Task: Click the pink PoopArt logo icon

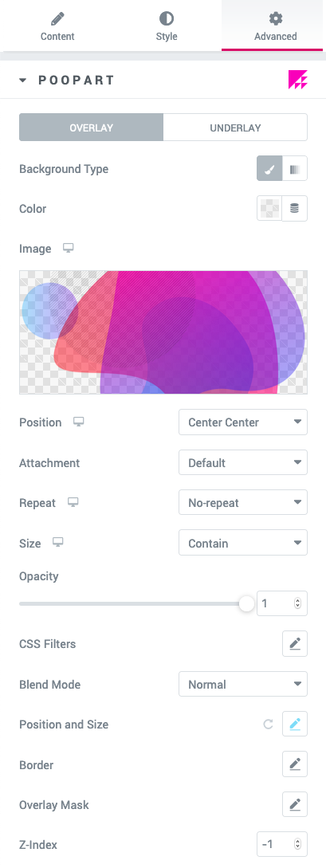Action: click(x=298, y=80)
